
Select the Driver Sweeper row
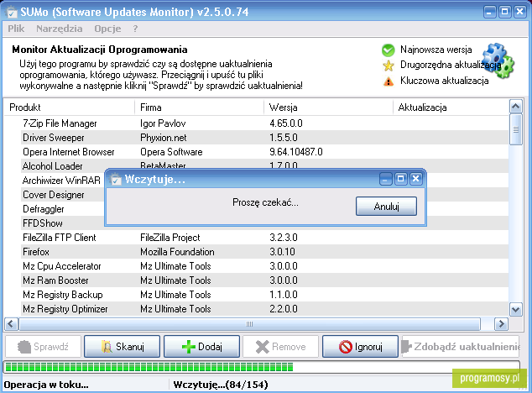(256, 138)
